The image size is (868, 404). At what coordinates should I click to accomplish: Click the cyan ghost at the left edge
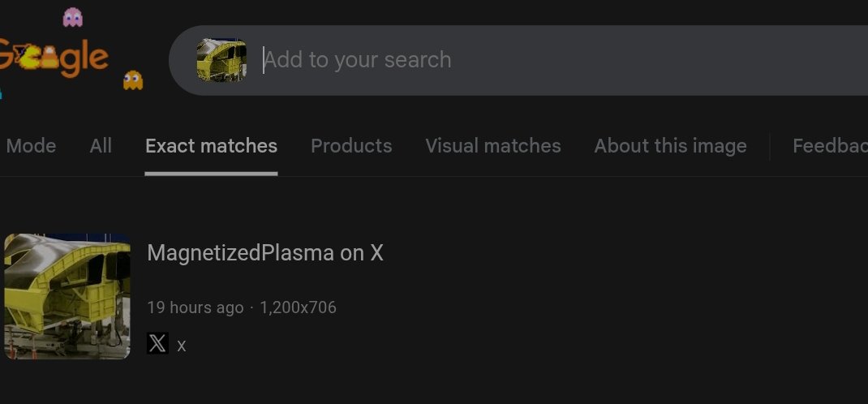pyautogui.click(x=1, y=91)
